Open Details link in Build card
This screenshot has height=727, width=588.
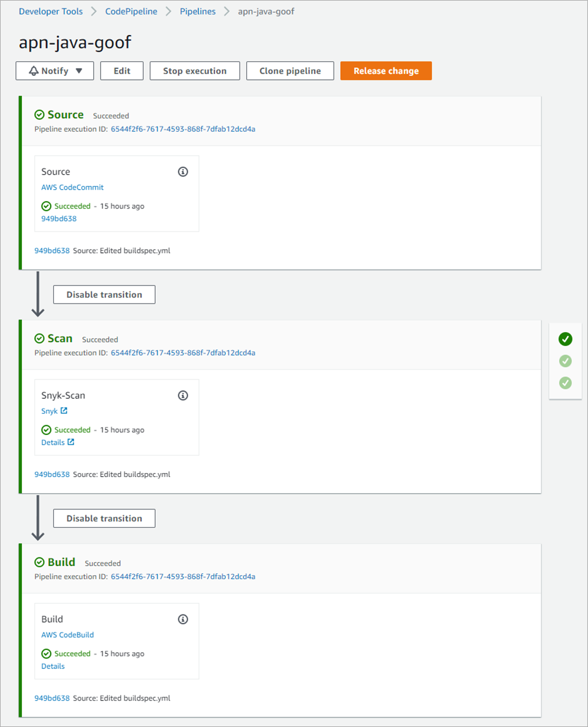coord(53,666)
